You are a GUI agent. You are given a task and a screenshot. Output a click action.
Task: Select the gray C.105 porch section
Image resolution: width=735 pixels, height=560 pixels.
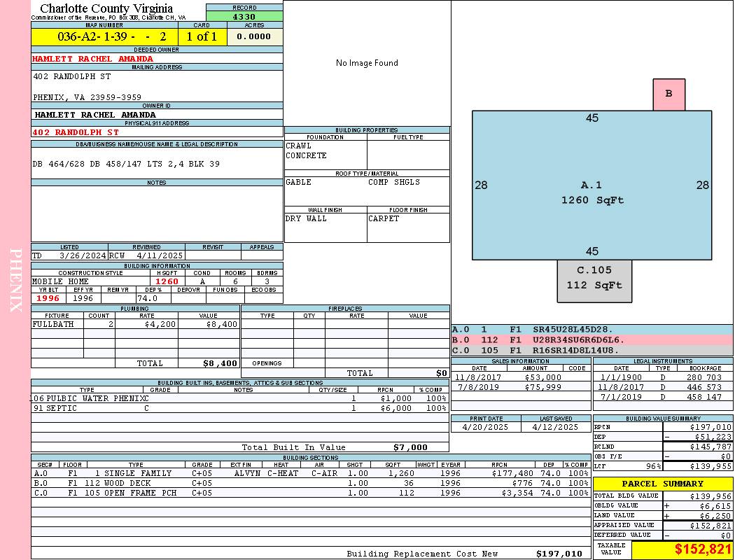[x=594, y=278]
